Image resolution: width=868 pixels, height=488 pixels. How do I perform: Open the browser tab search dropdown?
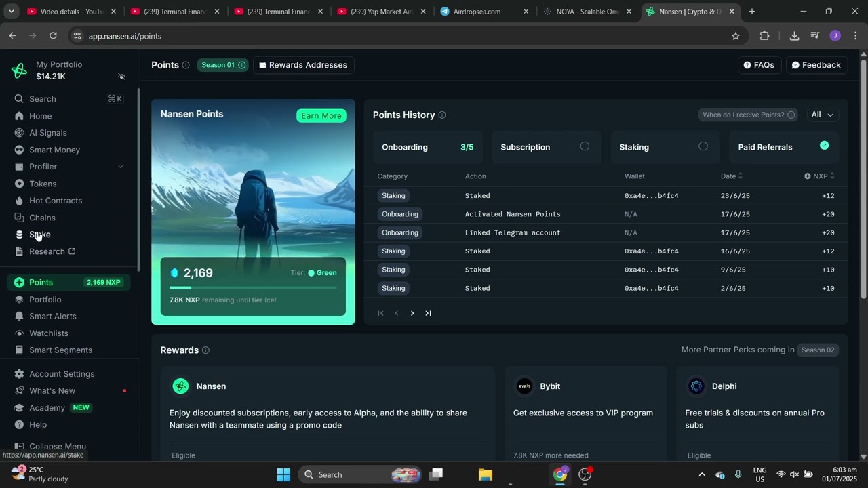(x=12, y=12)
